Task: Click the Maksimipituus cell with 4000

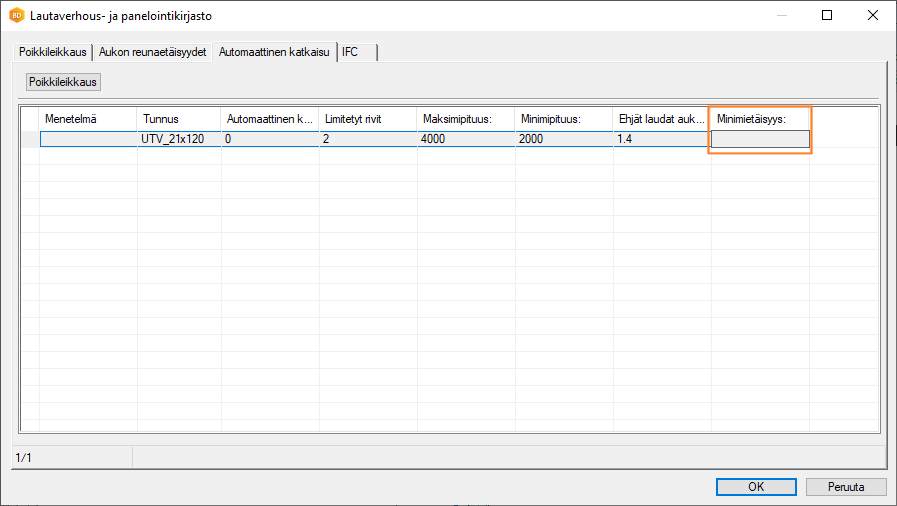Action: (465, 139)
